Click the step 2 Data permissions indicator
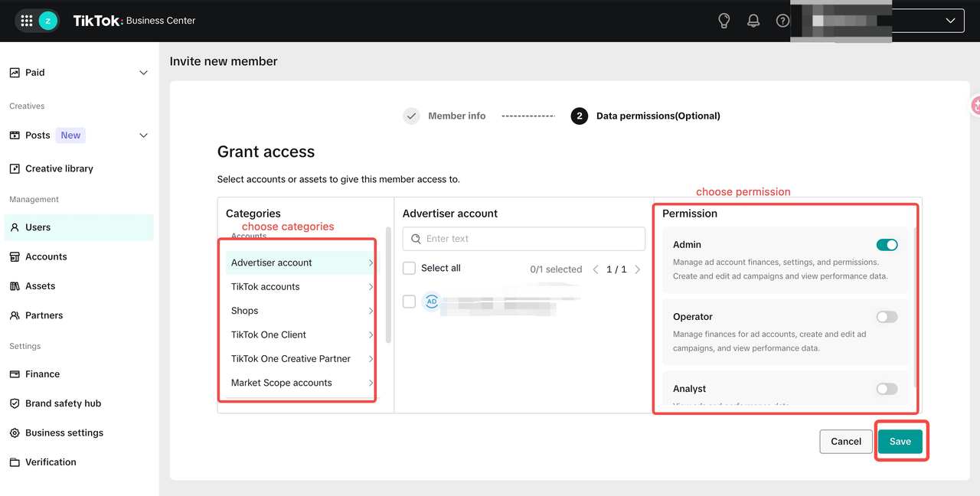Viewport: 980px width, 496px height. click(580, 116)
